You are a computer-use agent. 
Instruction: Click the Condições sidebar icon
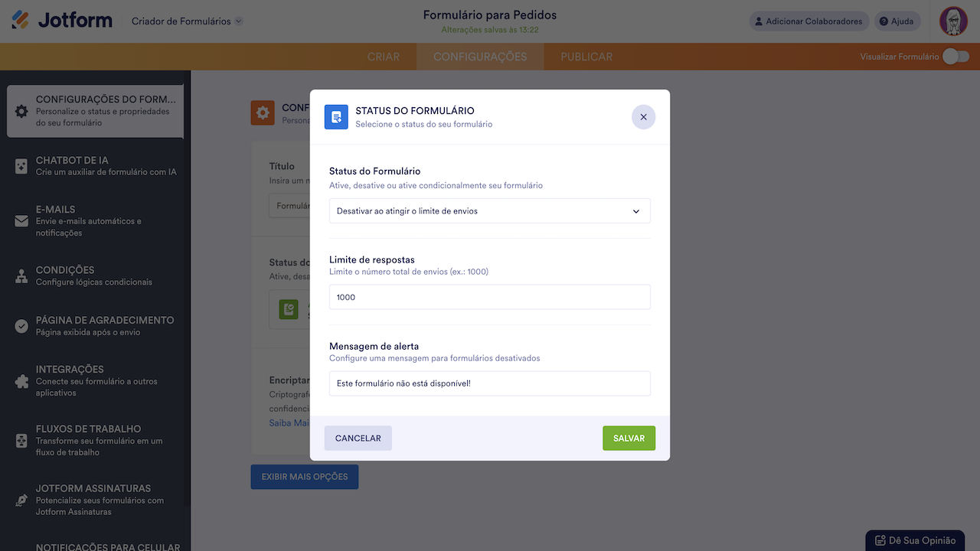click(21, 276)
